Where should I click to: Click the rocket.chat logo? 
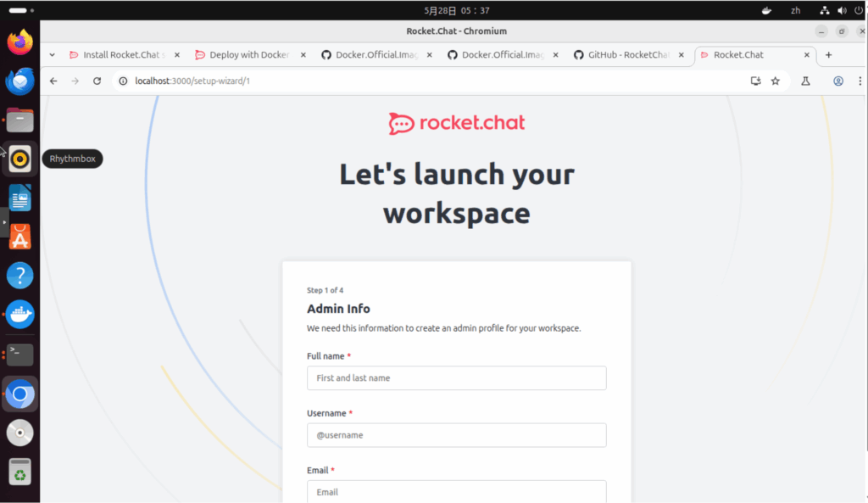457,123
